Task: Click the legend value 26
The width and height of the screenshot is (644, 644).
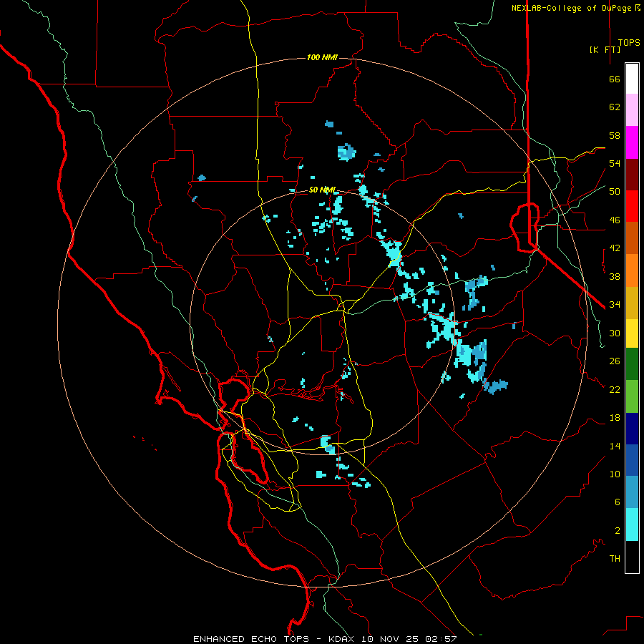Action: 615,361
